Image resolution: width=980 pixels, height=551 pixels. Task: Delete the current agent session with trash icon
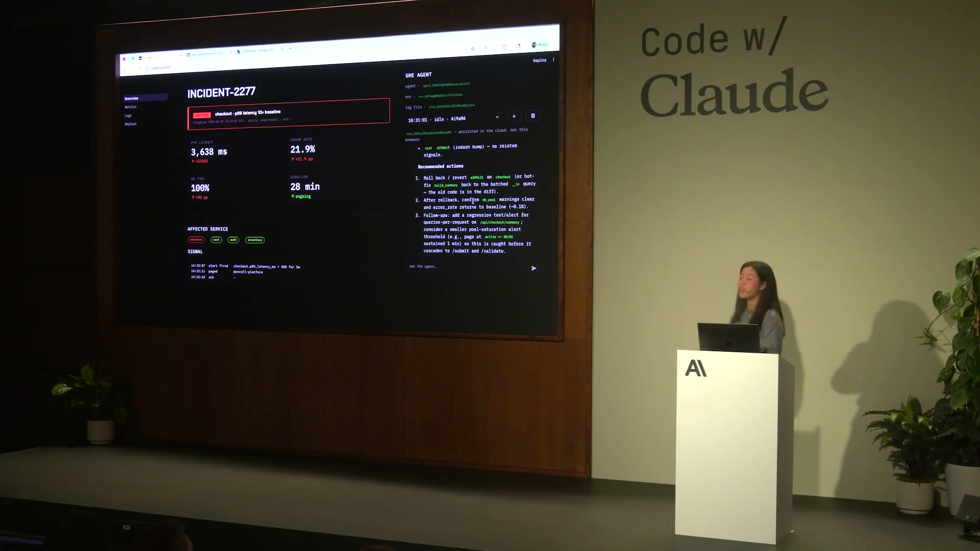533,116
